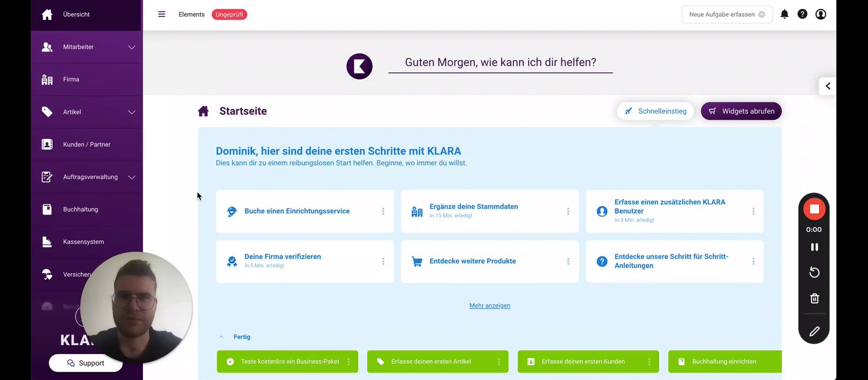Pause the screen recording
This screenshot has width=868, height=380.
point(814,247)
